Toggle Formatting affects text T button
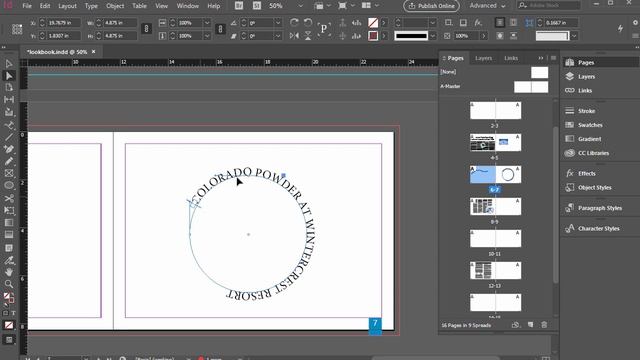This screenshot has width=640, height=360. (x=13, y=313)
